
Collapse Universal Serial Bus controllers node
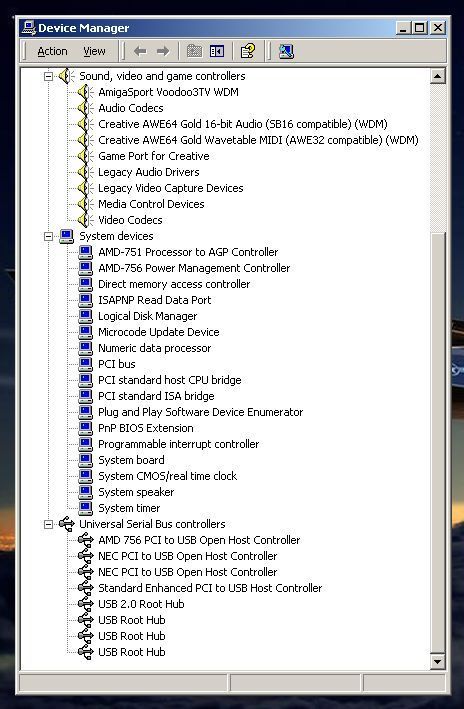click(x=48, y=524)
